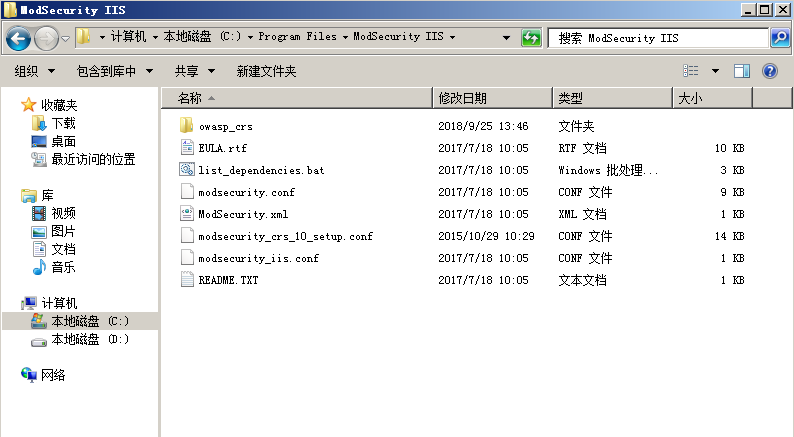Open 桌面 in the favorites list
794x437 pixels.
[63, 141]
